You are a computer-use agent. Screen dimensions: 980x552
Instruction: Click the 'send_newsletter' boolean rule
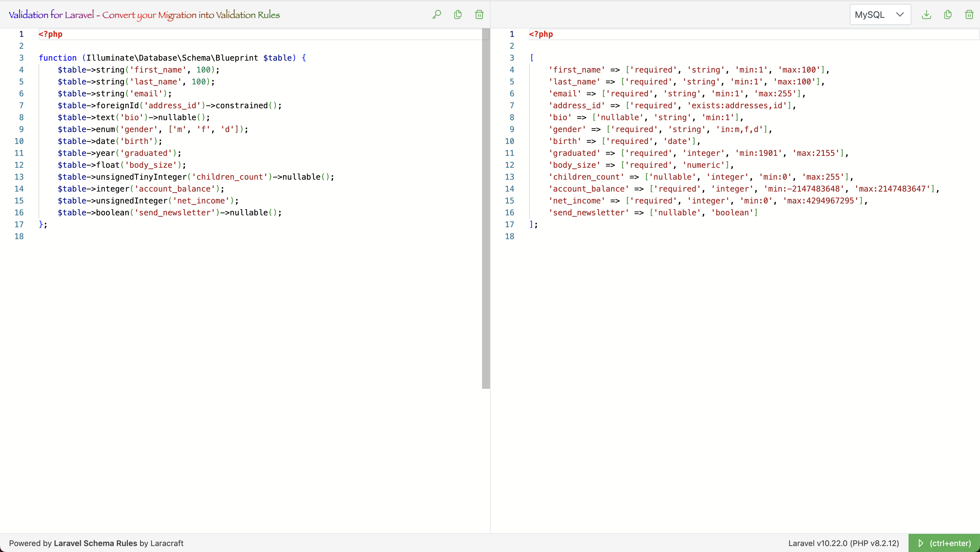653,213
